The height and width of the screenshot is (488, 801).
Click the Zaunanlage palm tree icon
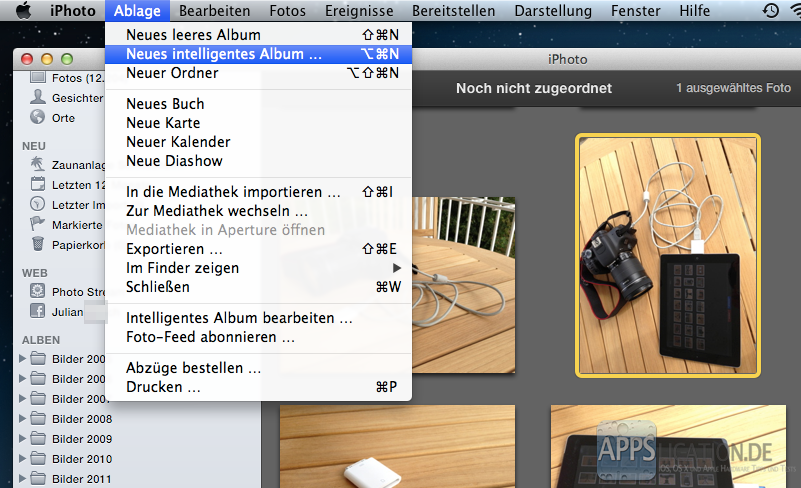pyautogui.click(x=37, y=164)
